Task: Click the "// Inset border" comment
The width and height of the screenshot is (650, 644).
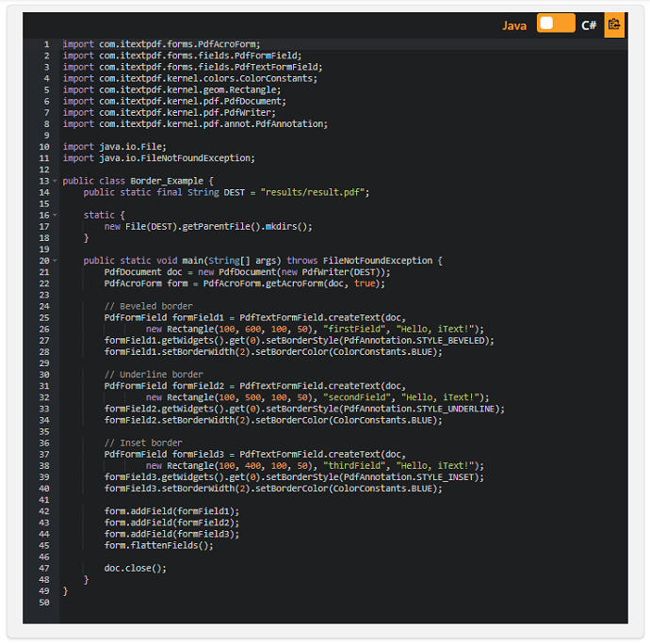Action: click(x=143, y=443)
